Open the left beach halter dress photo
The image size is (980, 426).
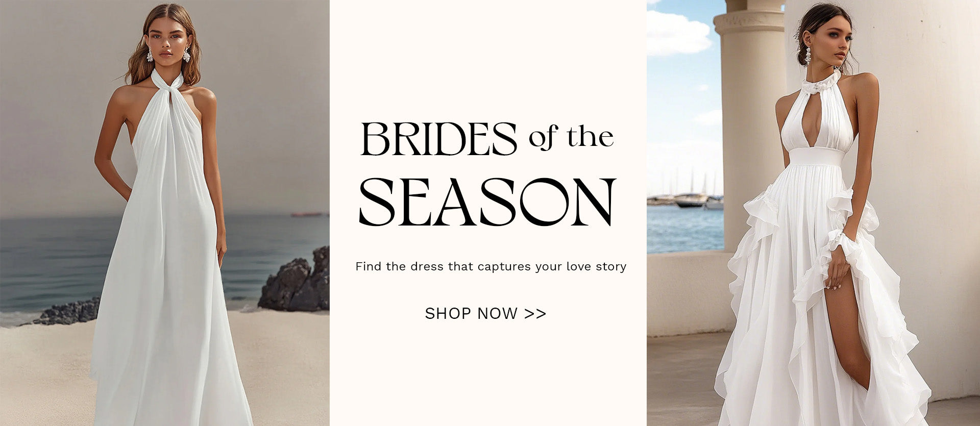[x=164, y=213]
